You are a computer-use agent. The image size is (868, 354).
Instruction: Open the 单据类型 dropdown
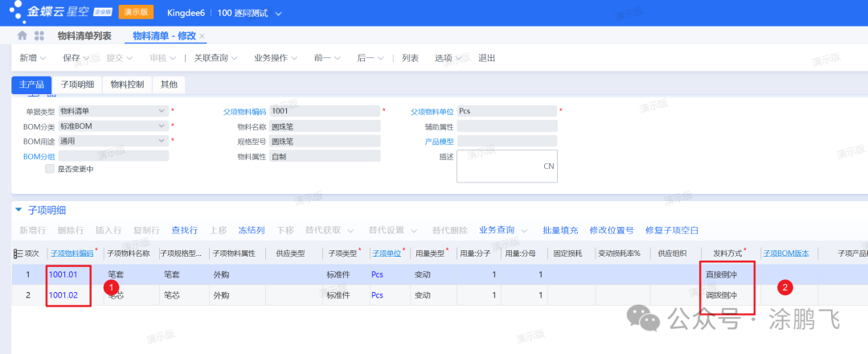160,111
